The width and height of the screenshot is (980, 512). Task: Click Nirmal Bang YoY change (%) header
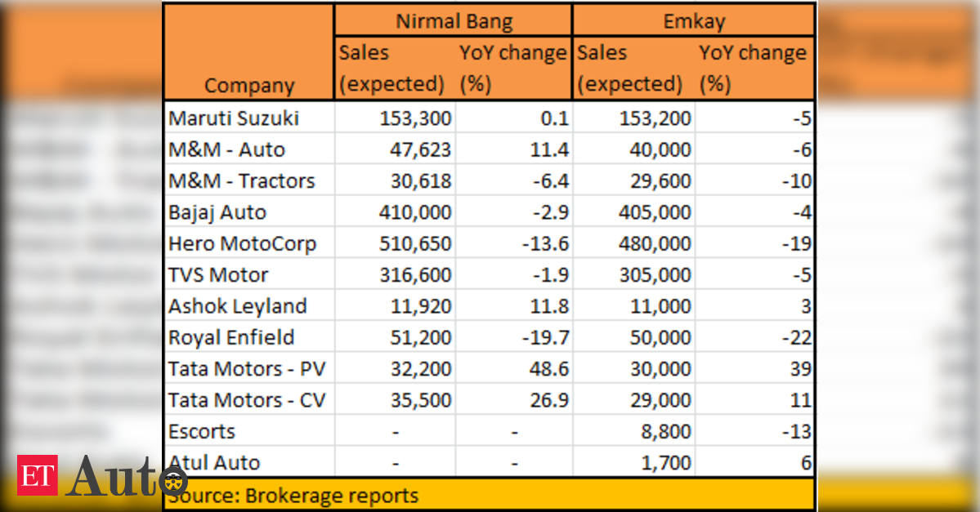pyautogui.click(x=514, y=68)
